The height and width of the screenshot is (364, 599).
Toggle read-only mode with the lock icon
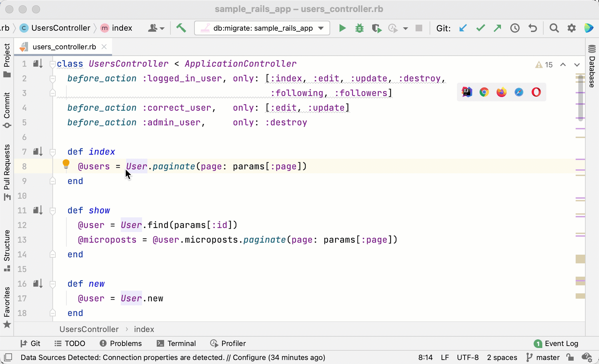570,357
